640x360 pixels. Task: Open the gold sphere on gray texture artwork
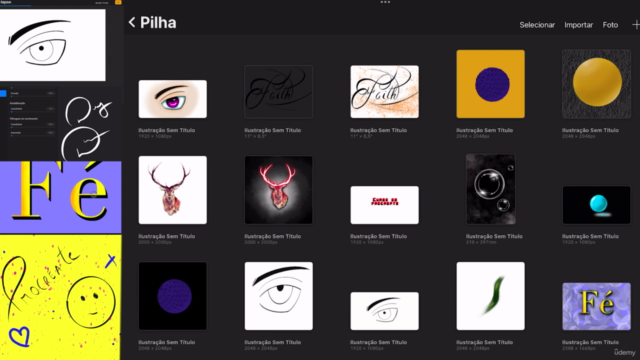[596, 84]
